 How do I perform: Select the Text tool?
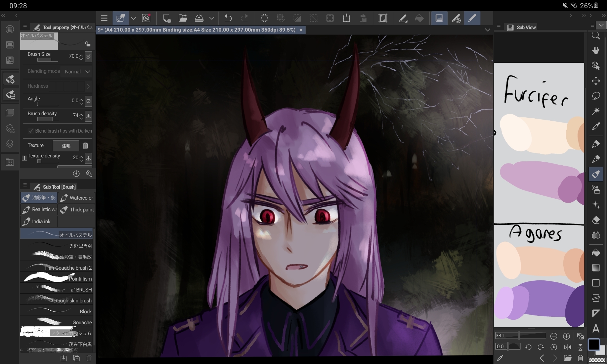click(595, 329)
